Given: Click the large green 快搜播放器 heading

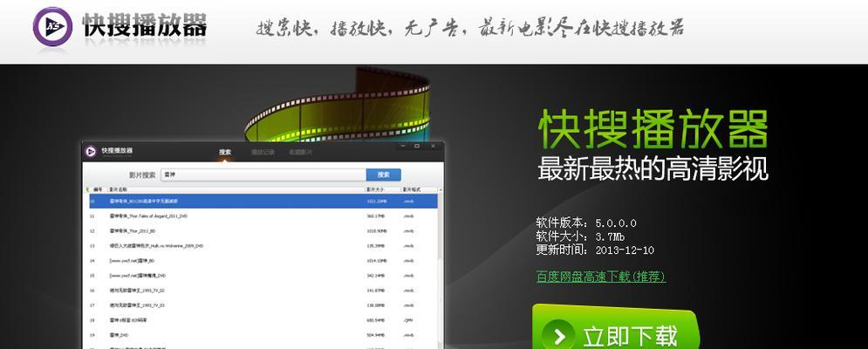Looking at the screenshot, I should pos(653,129).
